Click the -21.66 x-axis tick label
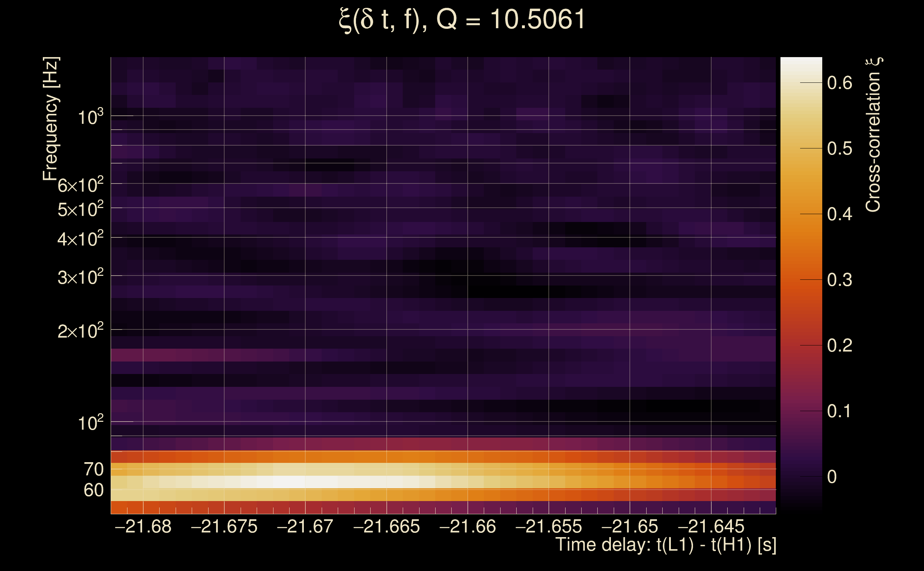Image resolution: width=924 pixels, height=571 pixels. pos(467,526)
